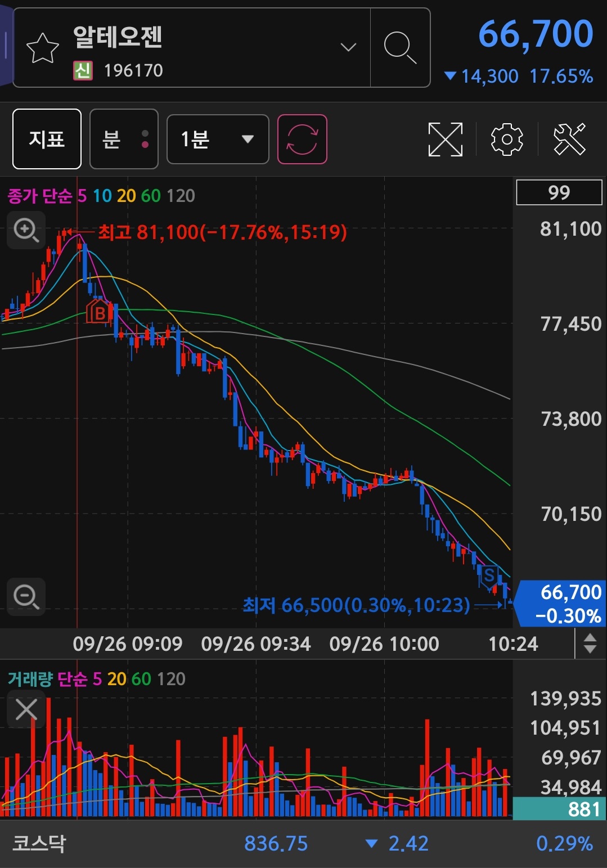Select the 120-period price MA legend

(x=181, y=196)
